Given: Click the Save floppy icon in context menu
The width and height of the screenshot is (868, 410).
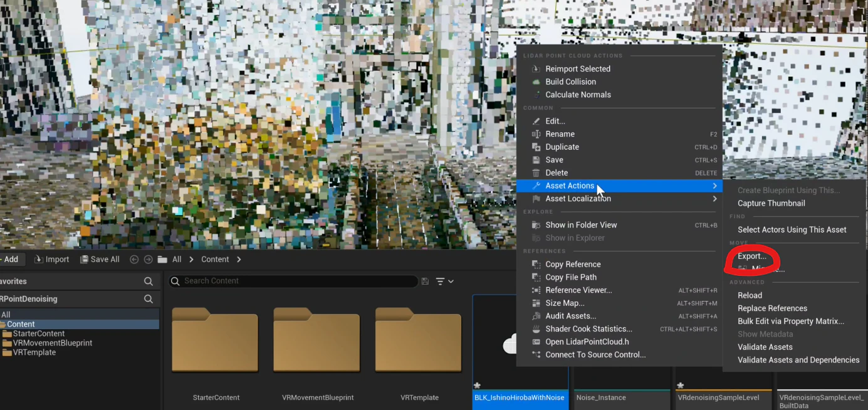Looking at the screenshot, I should coord(536,160).
